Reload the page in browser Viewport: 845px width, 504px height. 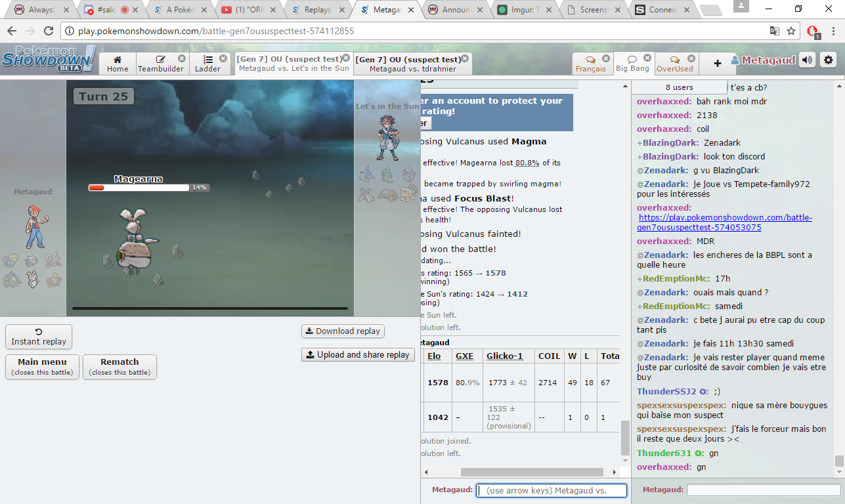click(x=49, y=31)
